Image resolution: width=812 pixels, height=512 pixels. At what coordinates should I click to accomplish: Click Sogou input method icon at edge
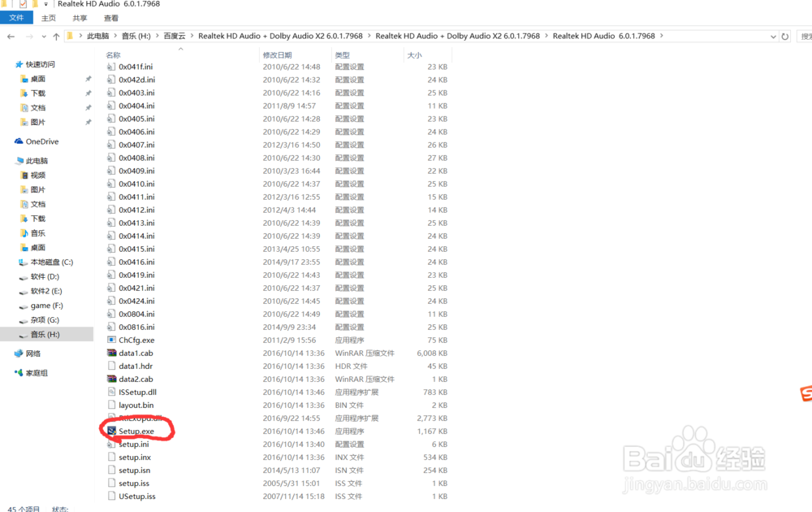click(806, 393)
